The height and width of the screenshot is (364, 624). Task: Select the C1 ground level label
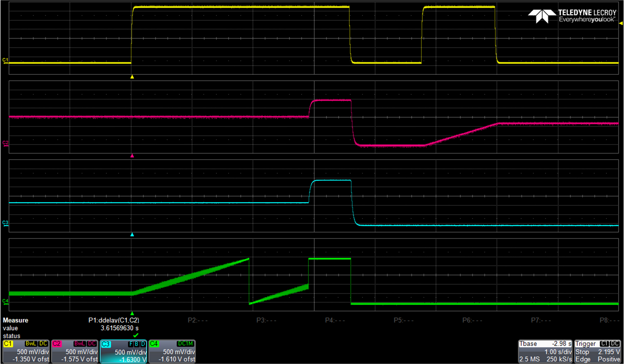[5, 60]
